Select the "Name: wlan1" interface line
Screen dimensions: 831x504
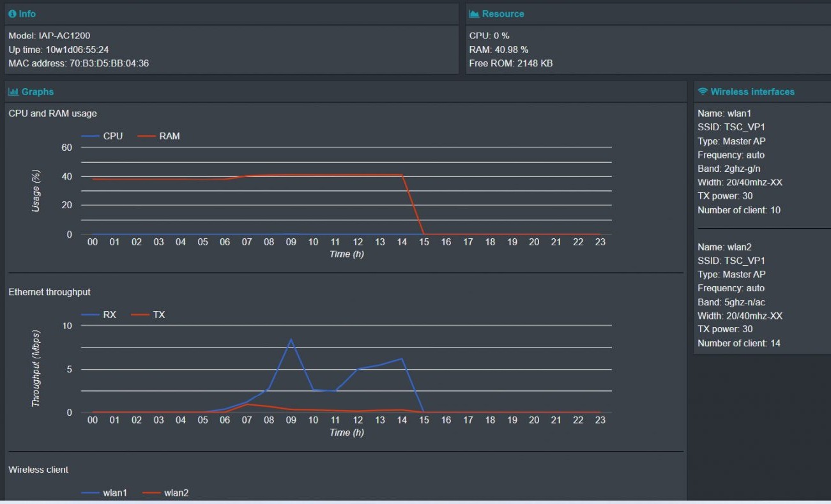click(x=724, y=113)
